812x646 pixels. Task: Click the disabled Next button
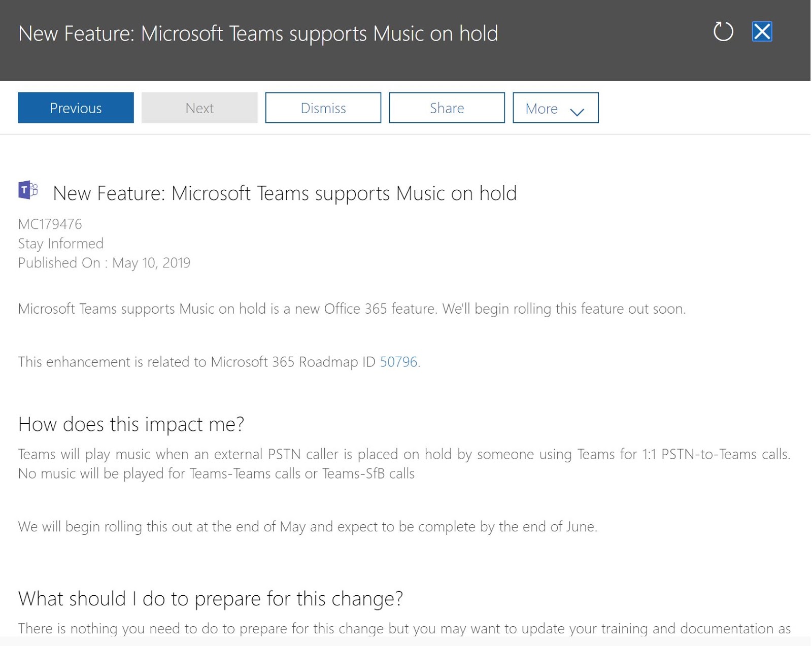click(199, 108)
